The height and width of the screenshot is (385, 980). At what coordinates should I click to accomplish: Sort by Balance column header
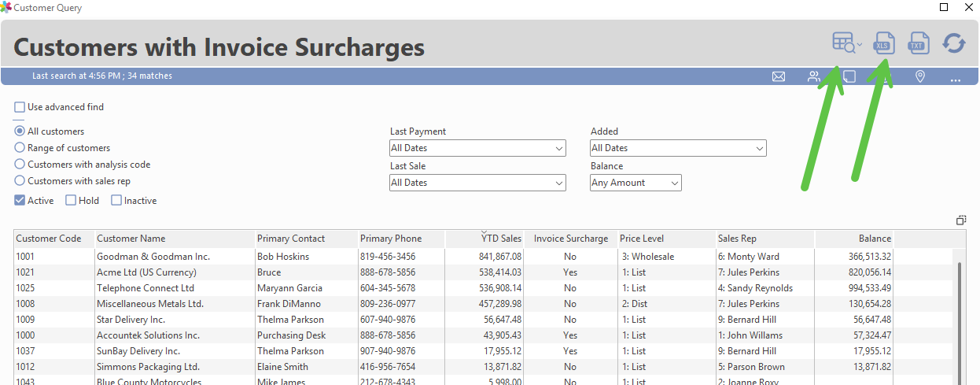(854, 239)
